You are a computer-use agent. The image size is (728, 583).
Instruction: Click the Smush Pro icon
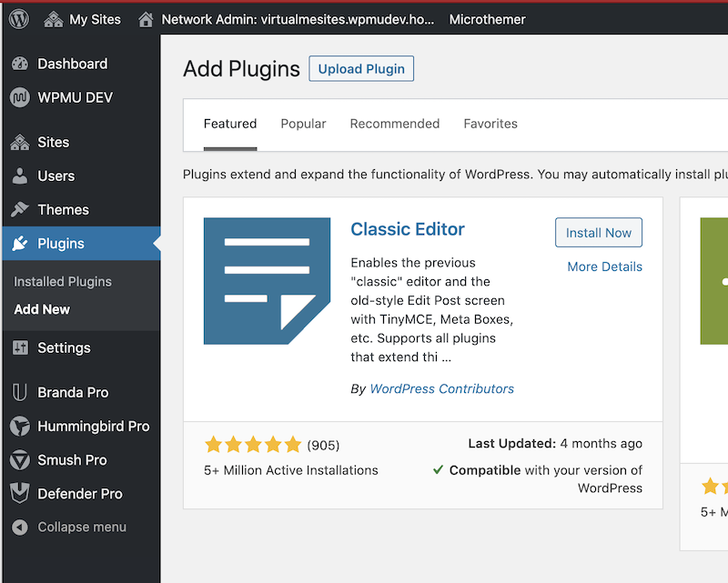pyautogui.click(x=20, y=460)
